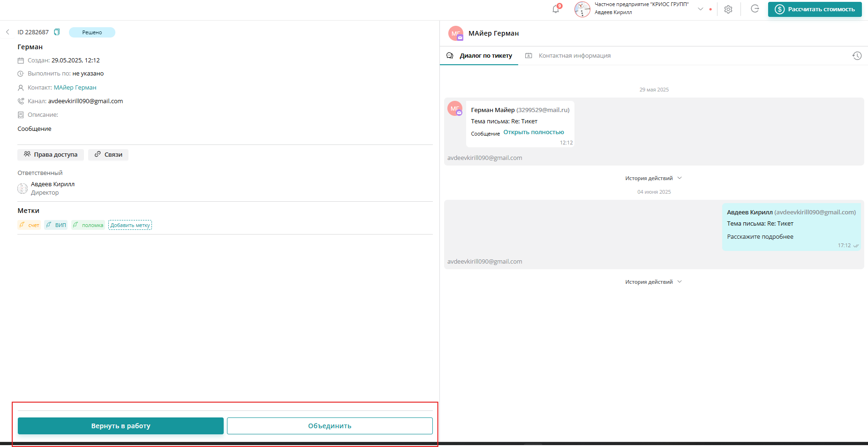The width and height of the screenshot is (868, 447).
Task: Go back using the arrow beside ticket ID
Action: [x=8, y=32]
